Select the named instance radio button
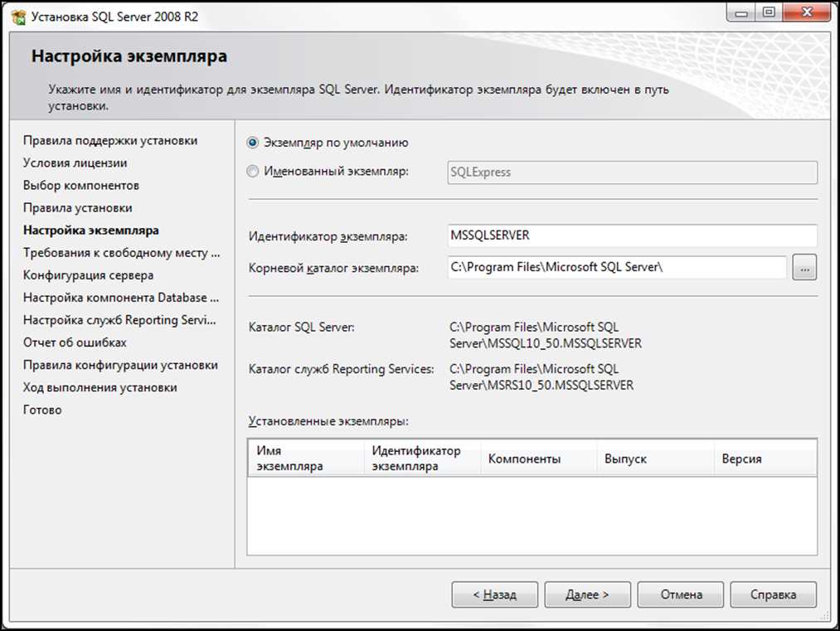Screen dimensions: 840x631 pyautogui.click(x=253, y=172)
